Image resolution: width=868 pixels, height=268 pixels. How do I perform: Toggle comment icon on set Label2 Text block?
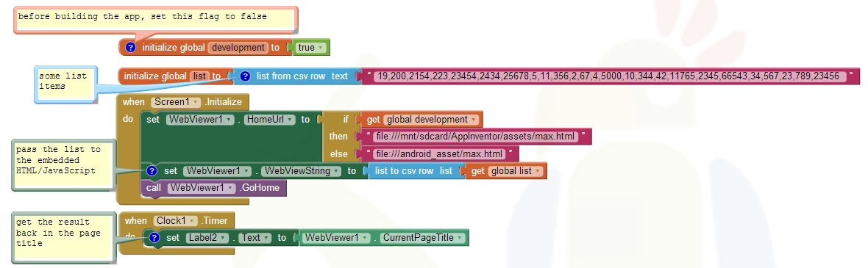(155, 238)
